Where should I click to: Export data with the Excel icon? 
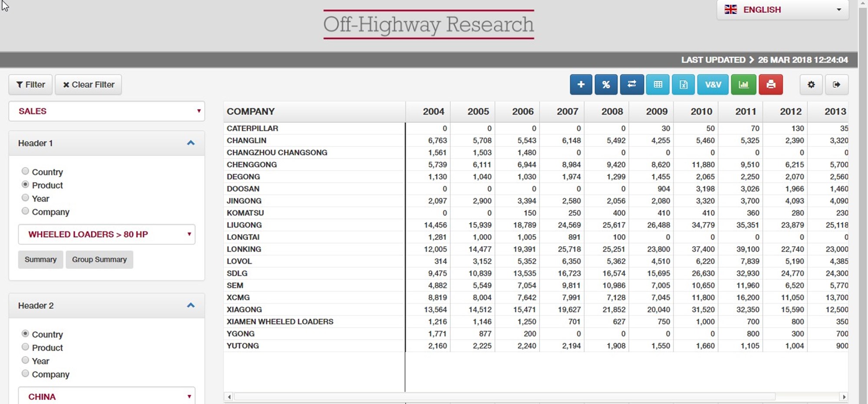click(x=683, y=85)
